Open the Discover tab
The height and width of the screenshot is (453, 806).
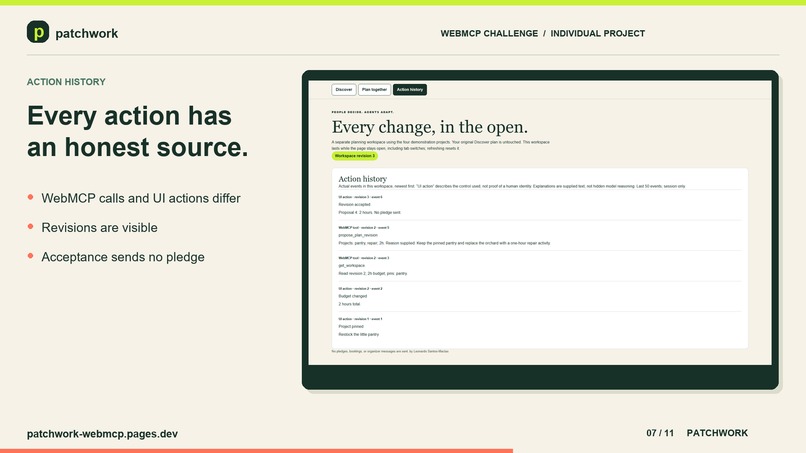[x=344, y=89]
